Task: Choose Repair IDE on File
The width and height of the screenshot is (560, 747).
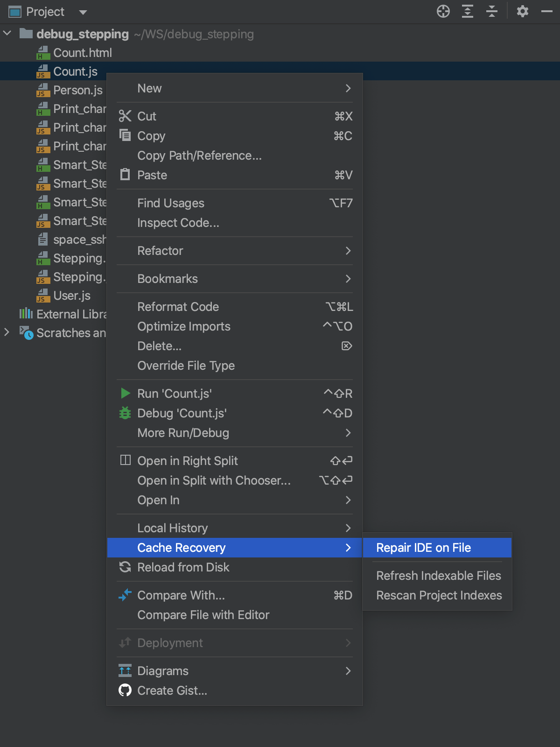Action: 423,548
